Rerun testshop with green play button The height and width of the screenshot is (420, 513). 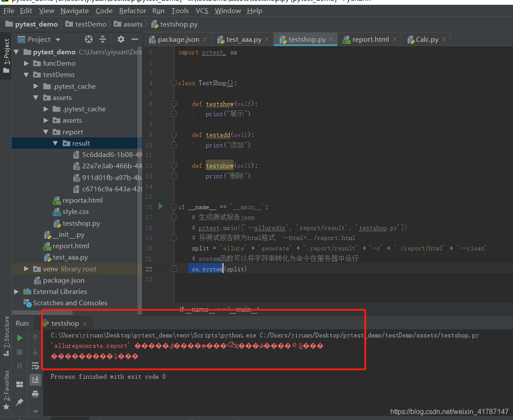20,338
